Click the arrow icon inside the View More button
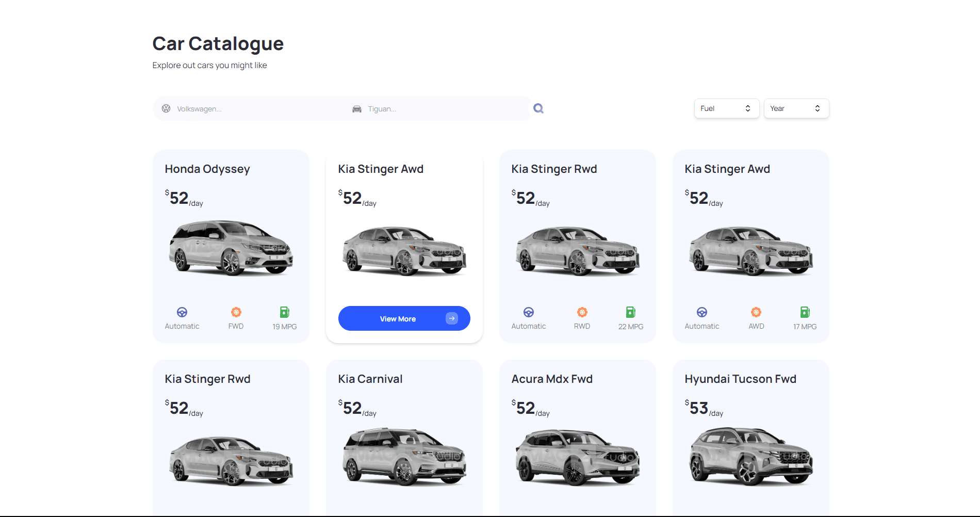The height and width of the screenshot is (517, 980). 451,318
